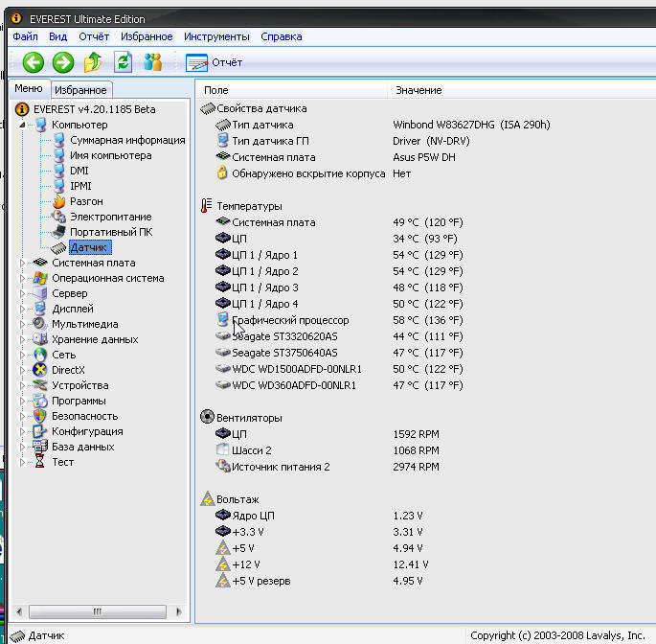Click the status bar Датчик chip icon
656x644 pixels.
(17, 636)
